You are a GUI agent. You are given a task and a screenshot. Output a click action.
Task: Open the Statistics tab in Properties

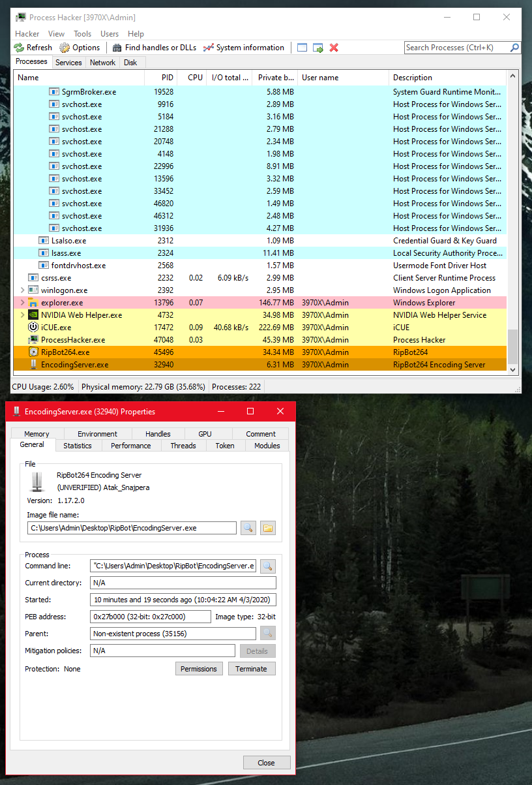pos(78,446)
